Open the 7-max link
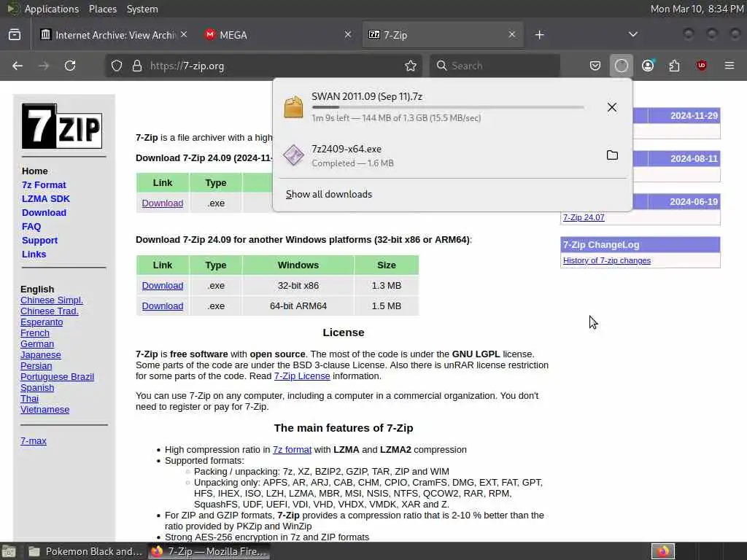This screenshot has width=747, height=560. click(x=34, y=441)
